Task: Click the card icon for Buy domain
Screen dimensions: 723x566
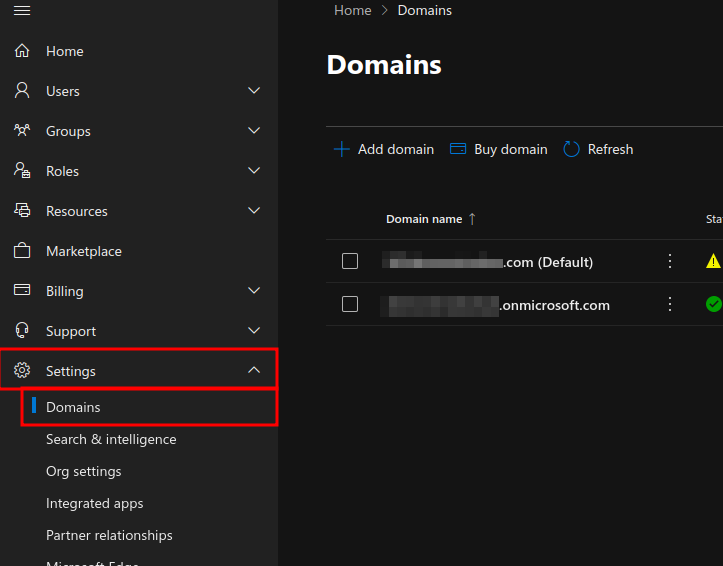Action: pyautogui.click(x=457, y=149)
